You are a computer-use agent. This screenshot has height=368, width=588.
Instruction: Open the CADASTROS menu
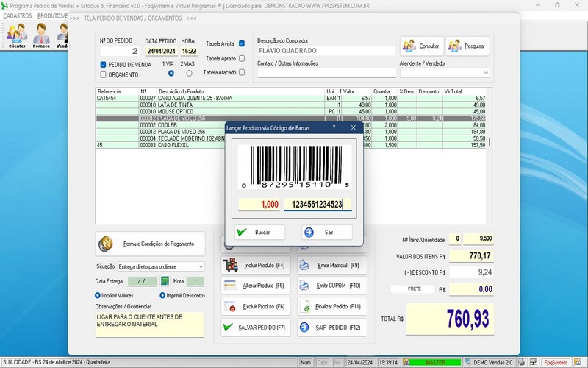pyautogui.click(x=18, y=15)
